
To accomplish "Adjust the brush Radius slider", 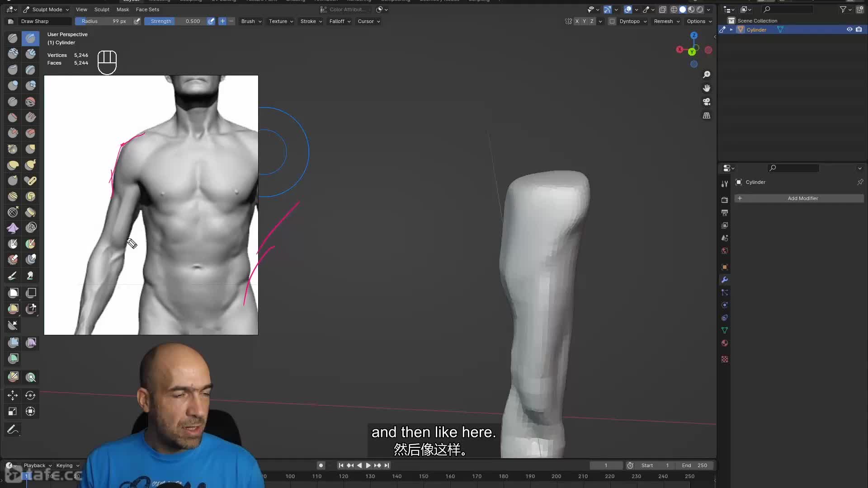I will 104,21.
